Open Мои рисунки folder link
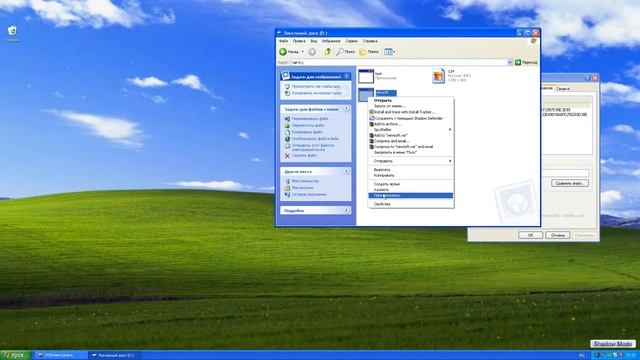The width and height of the screenshot is (640, 360). pos(302,188)
